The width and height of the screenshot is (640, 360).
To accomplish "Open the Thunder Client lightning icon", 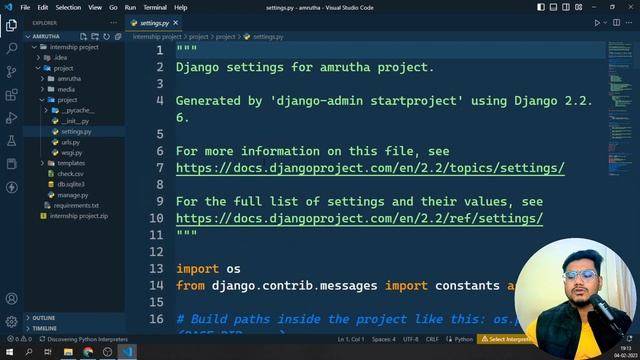I will coord(11,187).
